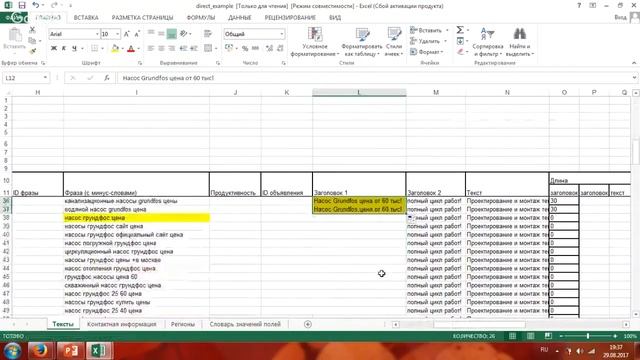Click the Fill down icon

coord(460,41)
